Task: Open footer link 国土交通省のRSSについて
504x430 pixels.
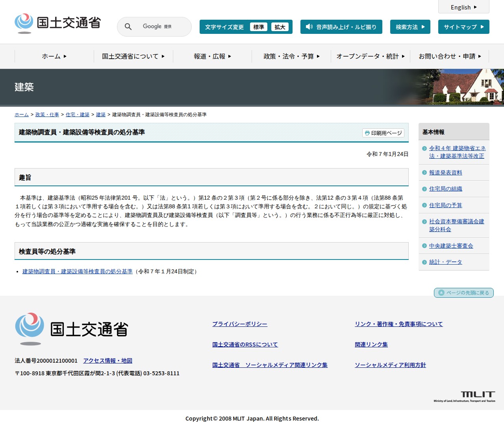Action: [x=245, y=345]
